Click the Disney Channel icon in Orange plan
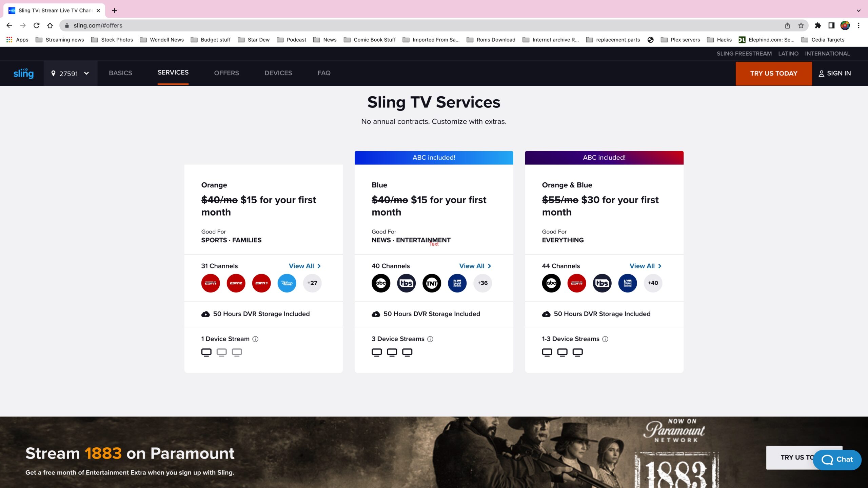 [287, 283]
